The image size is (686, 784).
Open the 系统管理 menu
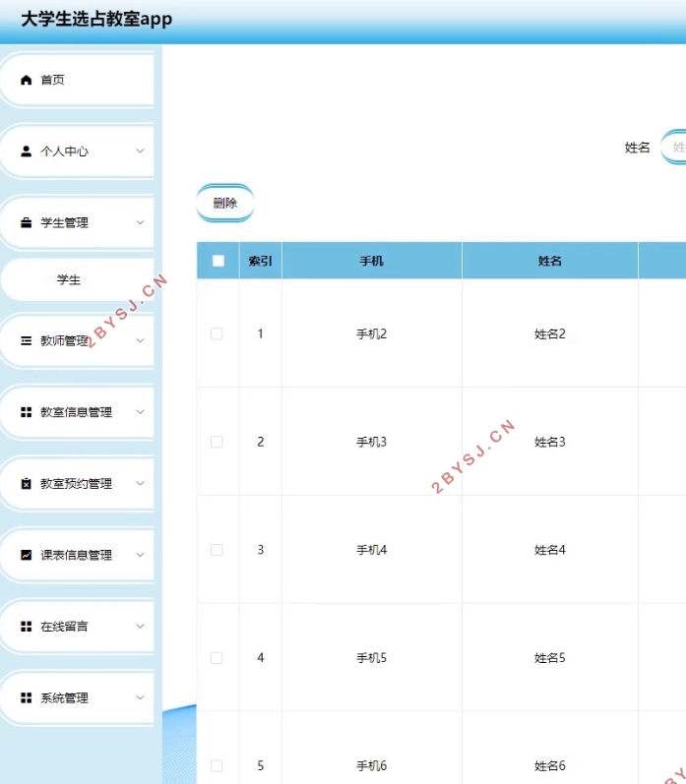77,697
